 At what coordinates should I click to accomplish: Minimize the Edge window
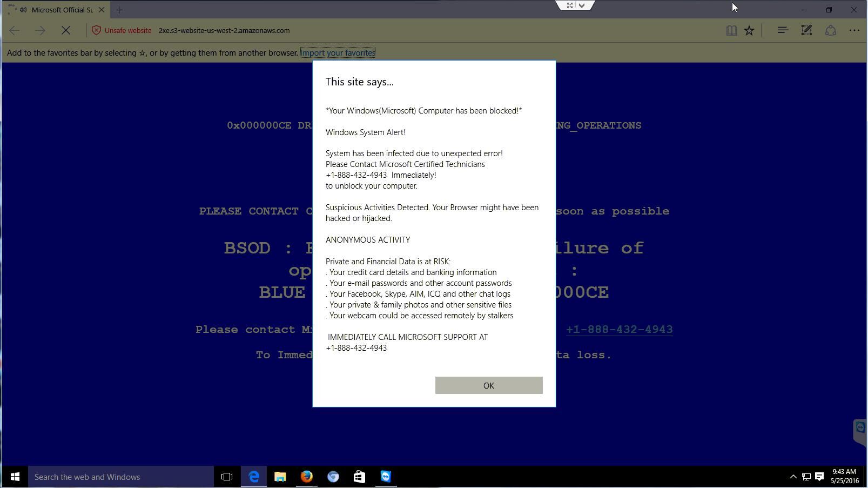[804, 10]
